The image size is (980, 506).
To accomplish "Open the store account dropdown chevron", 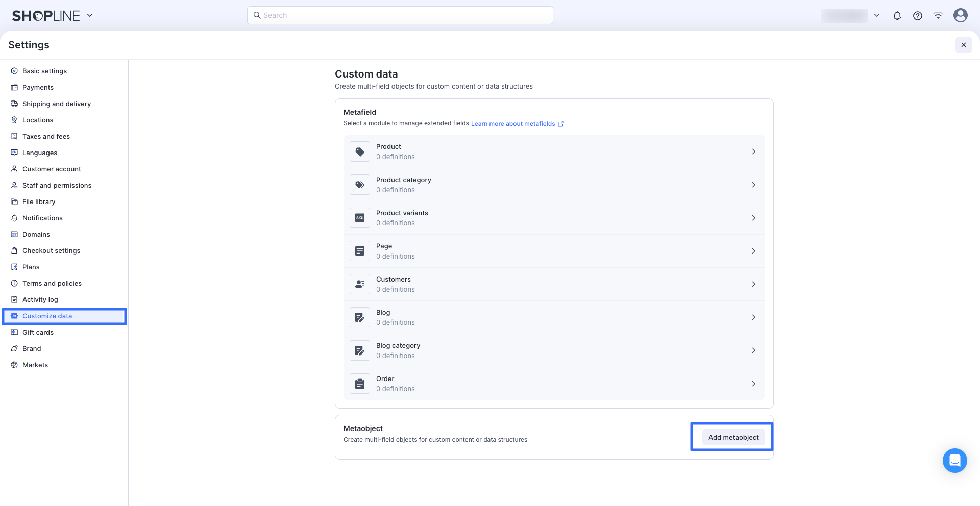I will (x=877, y=16).
